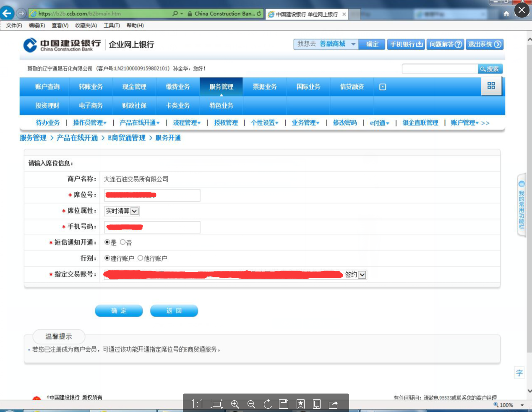Click the 字 font-size icon at right edge
This screenshot has height=412, width=532.
pos(519,373)
